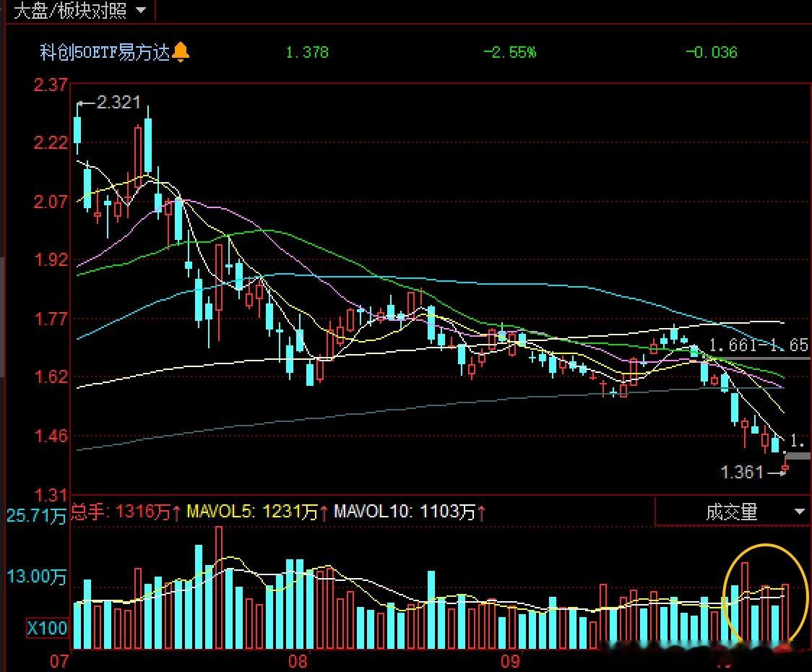Image resolution: width=812 pixels, height=672 pixels.
Task: Click the 2.321 high price label
Action: 118,102
